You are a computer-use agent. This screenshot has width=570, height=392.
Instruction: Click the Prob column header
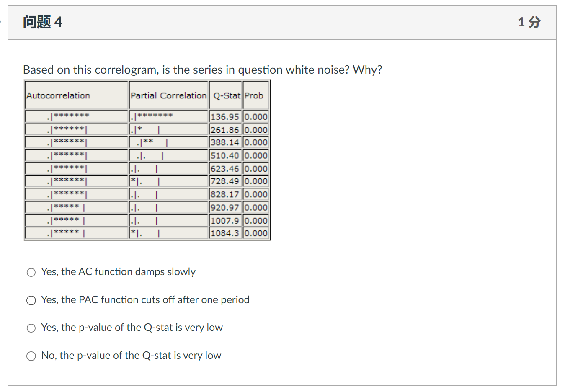point(255,95)
